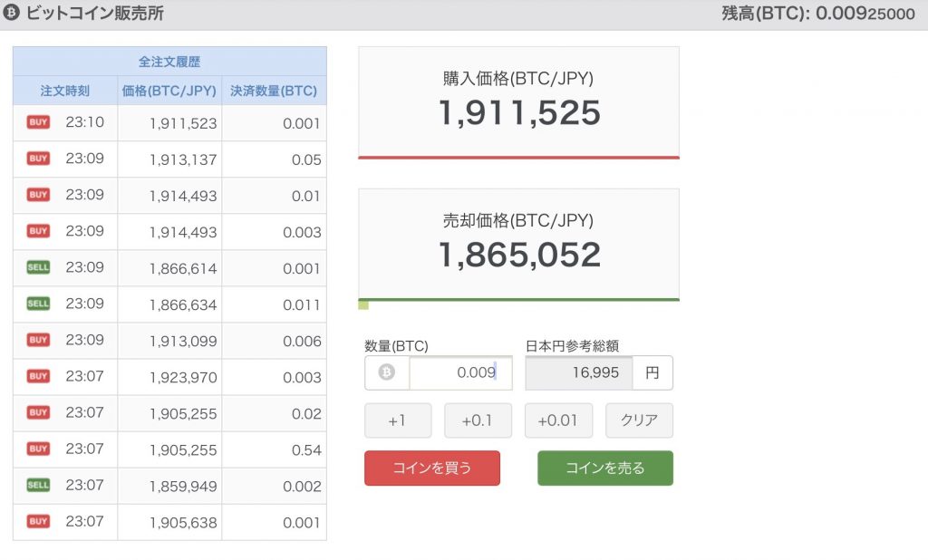Clear the quantity with クリア button
This screenshot has width=928, height=560.
(639, 420)
